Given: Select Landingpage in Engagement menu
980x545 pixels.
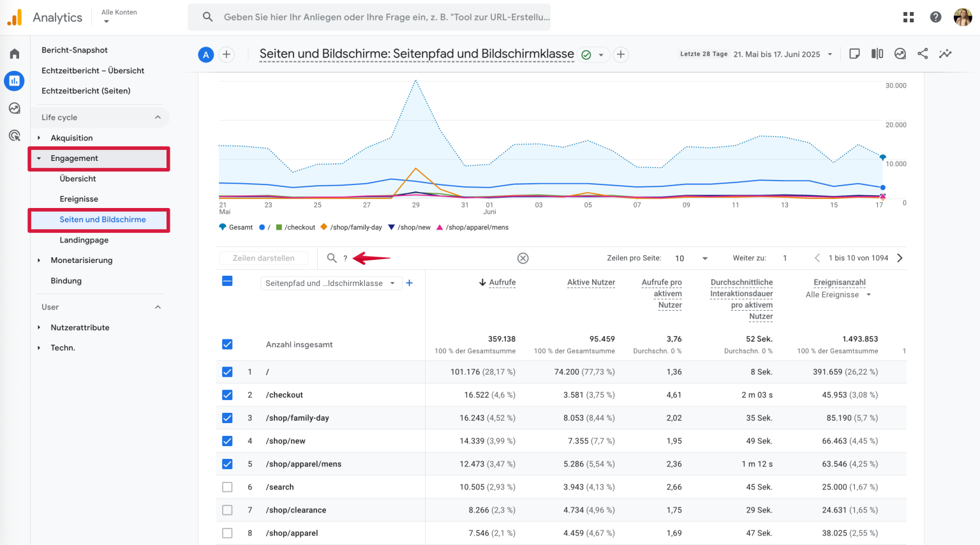Looking at the screenshot, I should [x=84, y=240].
